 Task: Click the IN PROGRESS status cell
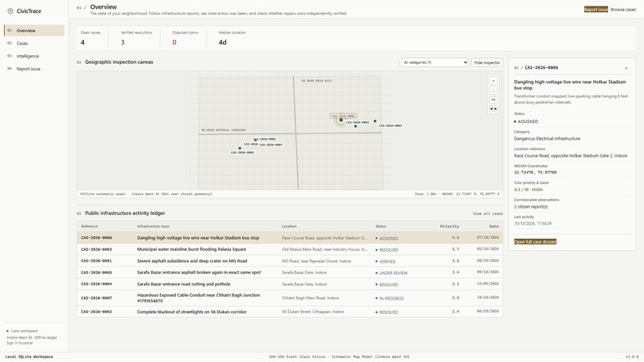point(390,298)
